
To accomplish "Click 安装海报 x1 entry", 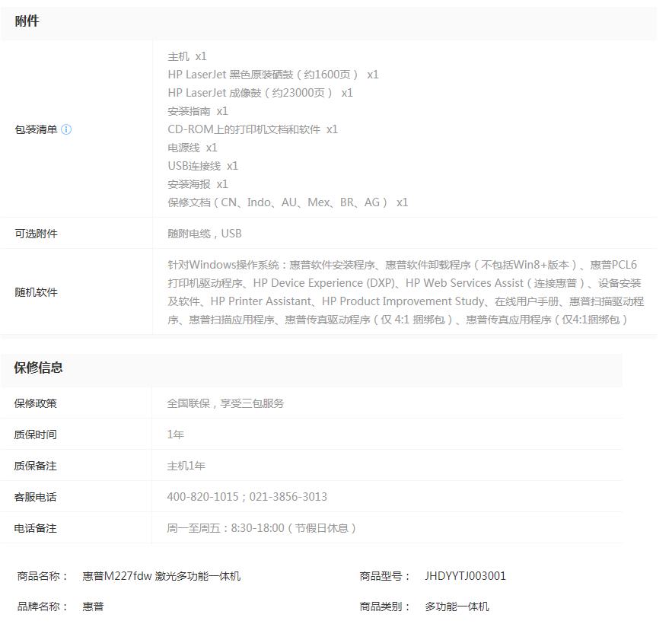I will 198,184.
